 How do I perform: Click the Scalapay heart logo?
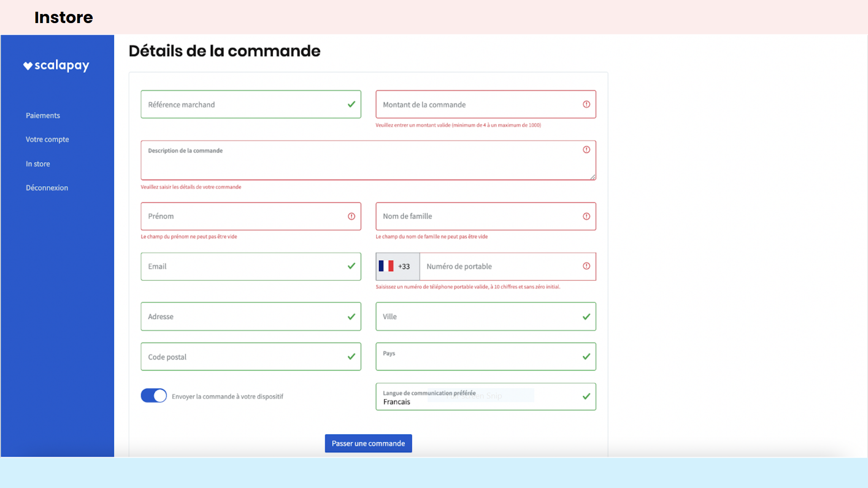(28, 66)
